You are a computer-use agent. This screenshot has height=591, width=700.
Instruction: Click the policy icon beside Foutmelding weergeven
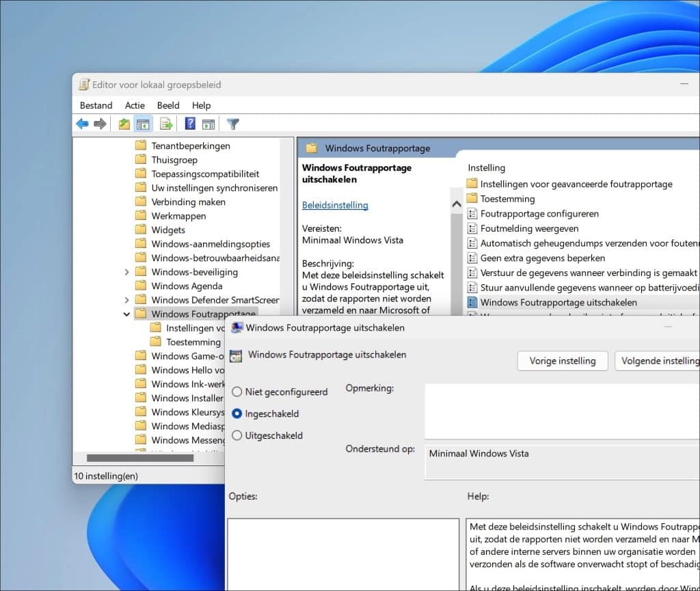472,228
